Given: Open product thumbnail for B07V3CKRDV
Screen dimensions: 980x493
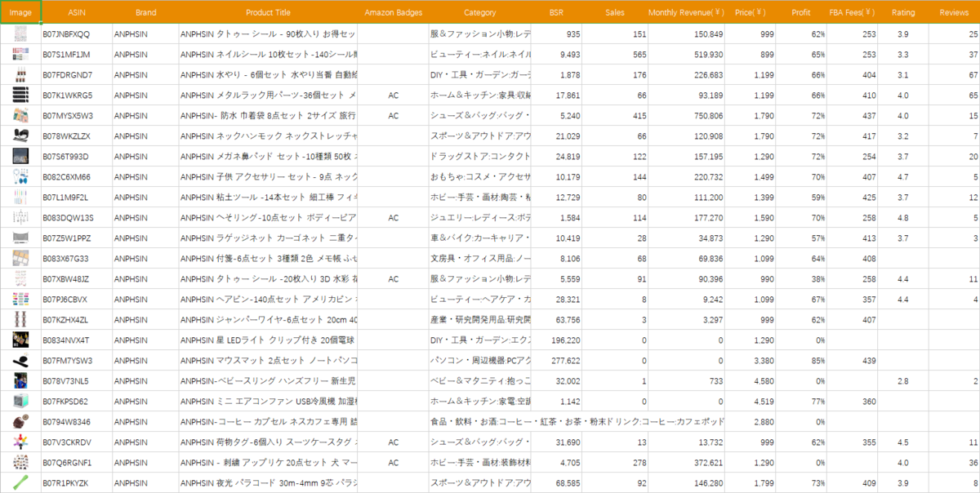Looking at the screenshot, I should click(x=20, y=442).
